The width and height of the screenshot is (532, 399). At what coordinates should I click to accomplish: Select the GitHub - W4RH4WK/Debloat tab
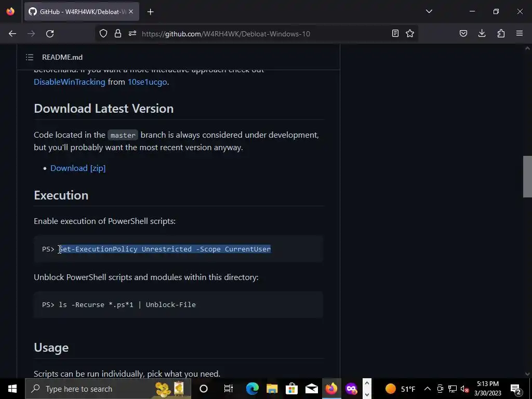click(82, 11)
